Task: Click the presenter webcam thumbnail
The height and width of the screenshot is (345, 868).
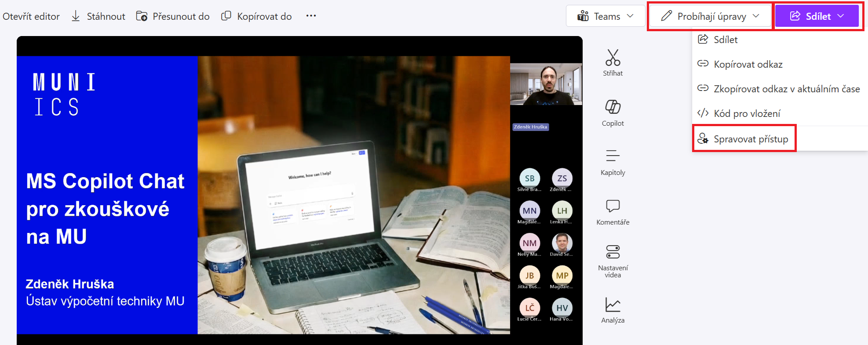Action: pos(546,84)
